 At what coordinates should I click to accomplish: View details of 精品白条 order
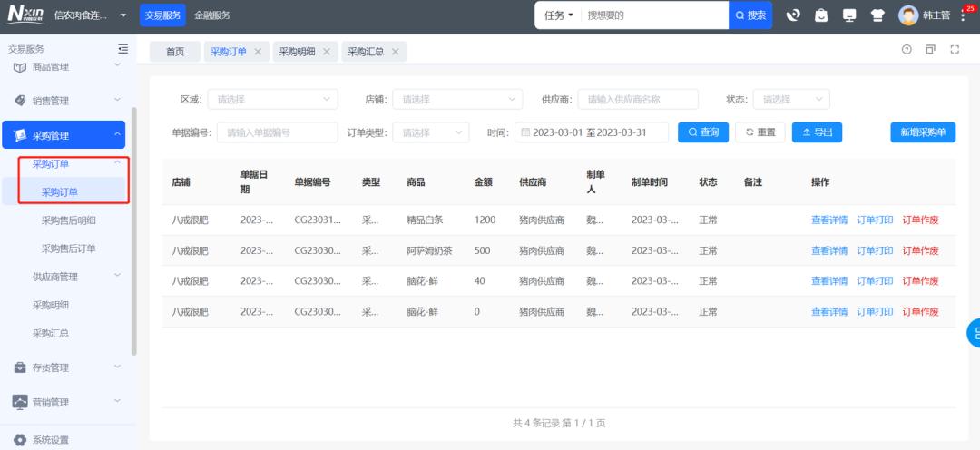click(x=828, y=220)
